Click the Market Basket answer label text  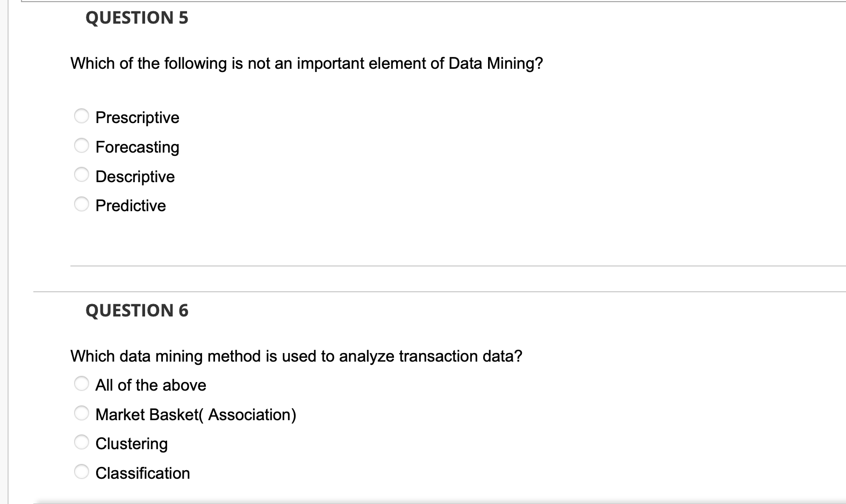click(x=196, y=414)
